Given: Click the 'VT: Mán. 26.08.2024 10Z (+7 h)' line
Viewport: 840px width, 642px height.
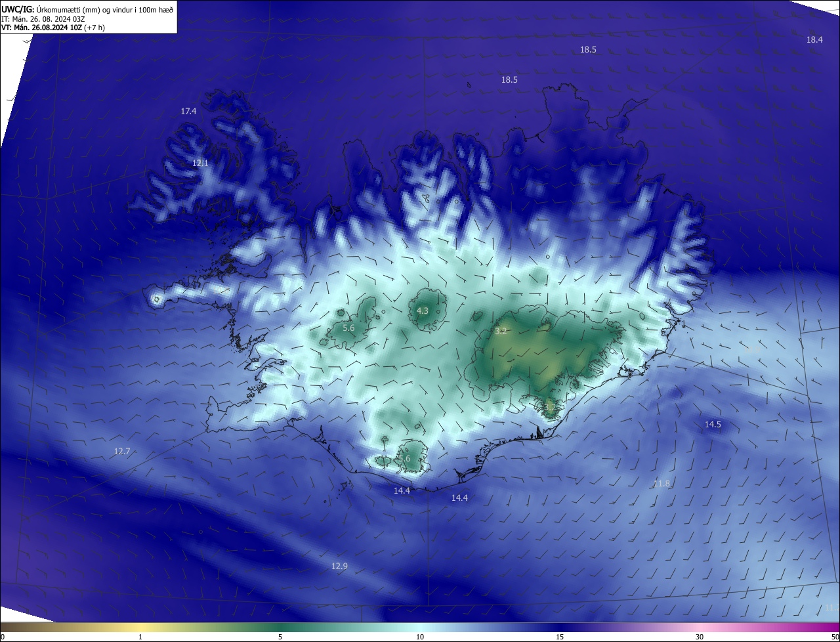Looking at the screenshot, I should (x=53, y=28).
